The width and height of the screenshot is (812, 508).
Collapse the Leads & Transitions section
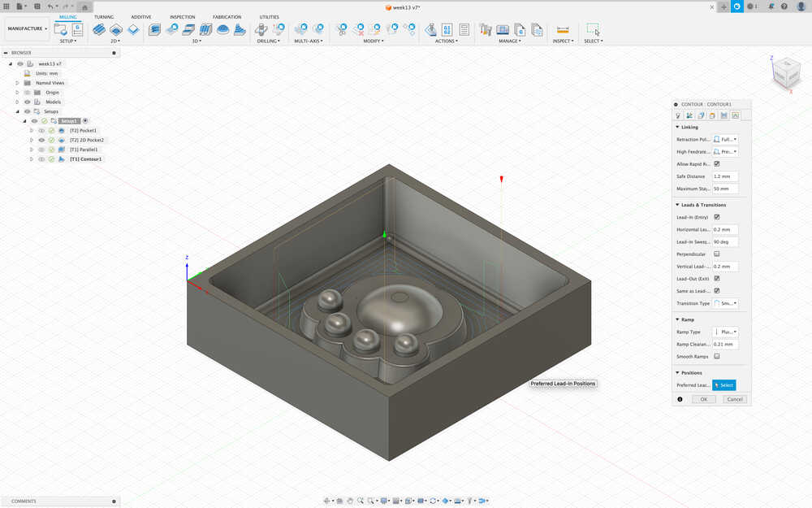(677, 205)
